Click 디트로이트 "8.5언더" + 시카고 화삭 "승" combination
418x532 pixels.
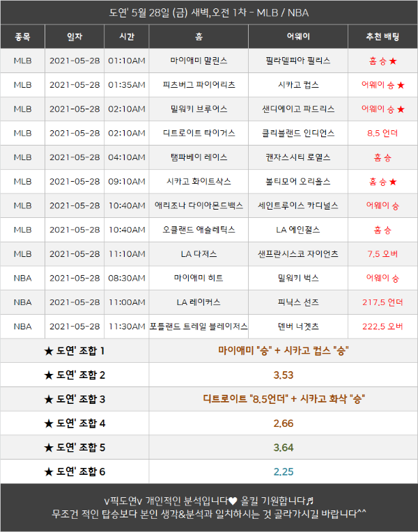coord(284,399)
